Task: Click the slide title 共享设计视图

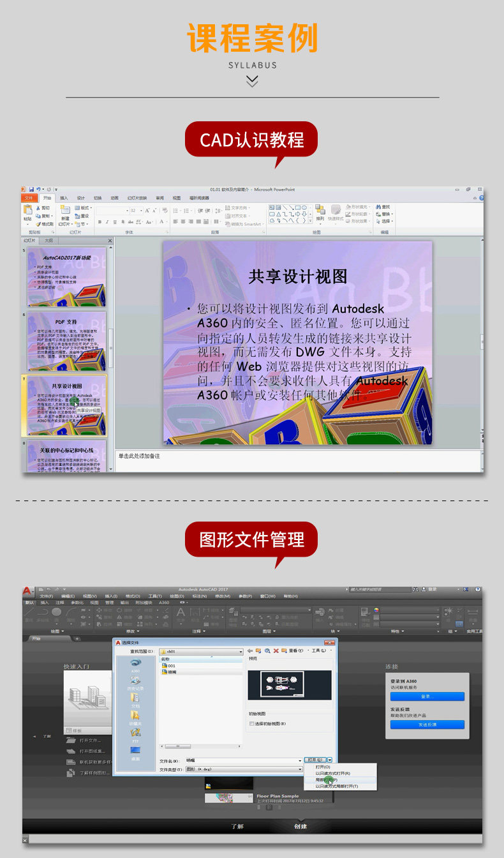Action: coord(298,276)
